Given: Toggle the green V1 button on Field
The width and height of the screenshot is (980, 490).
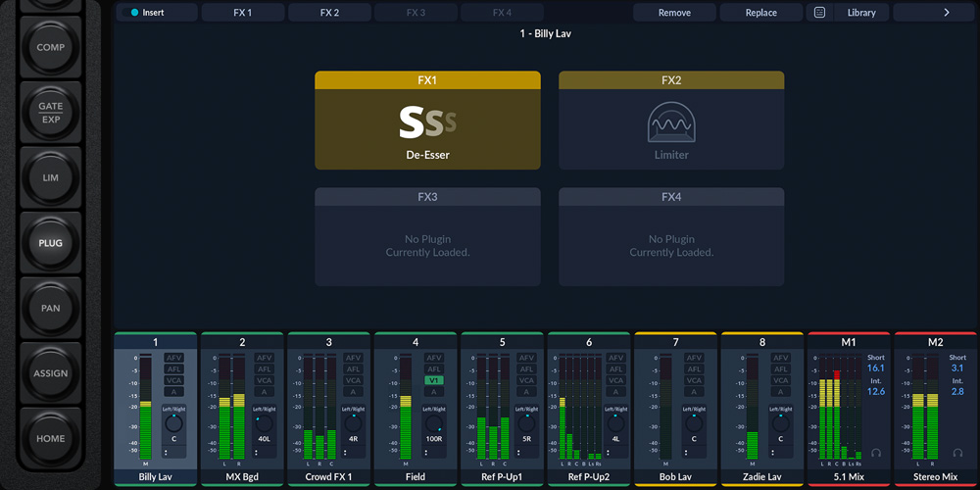Looking at the screenshot, I should pos(434,380).
